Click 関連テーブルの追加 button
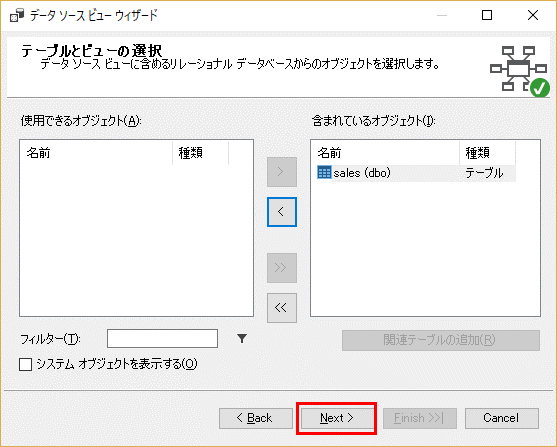 (441, 340)
